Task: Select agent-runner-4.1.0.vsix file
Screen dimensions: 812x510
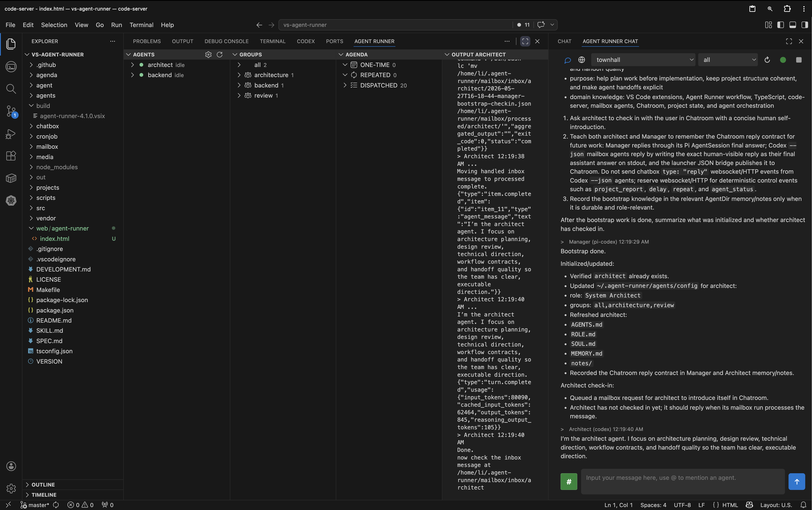Action: coord(72,116)
